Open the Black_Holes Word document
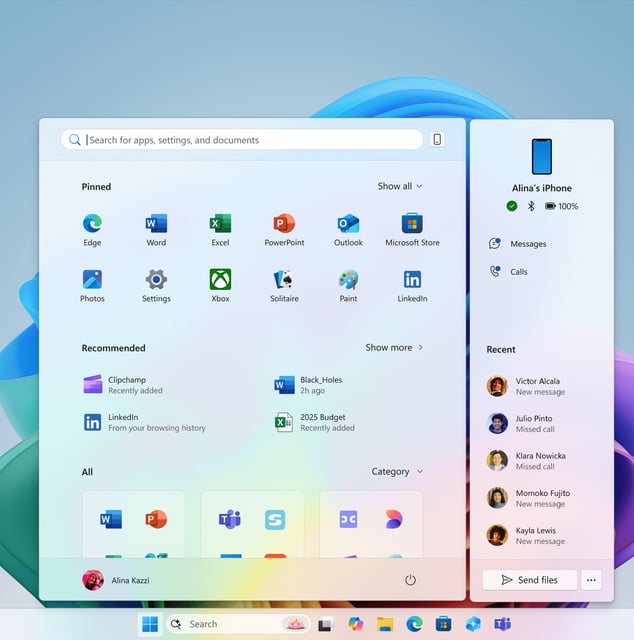Screen dimensions: 634x640 309,384
